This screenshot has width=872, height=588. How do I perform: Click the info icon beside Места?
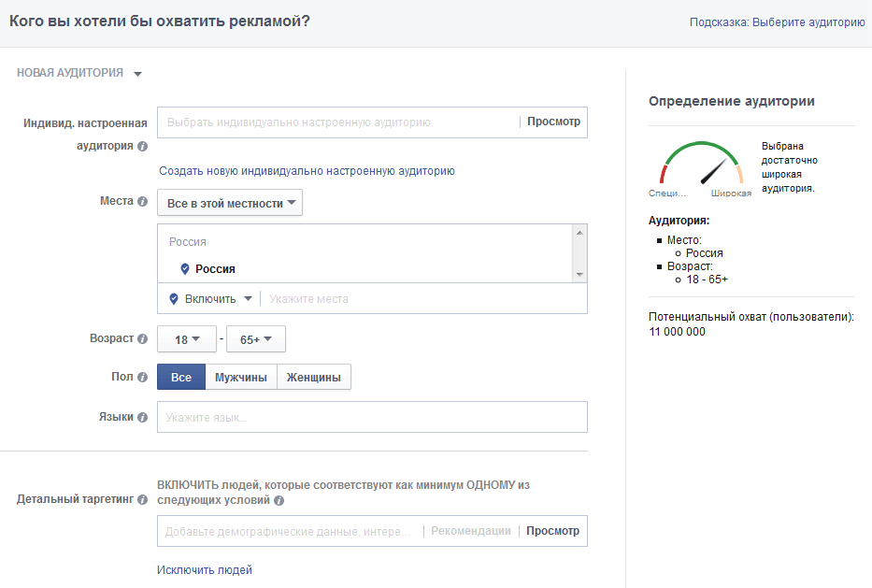point(143,202)
